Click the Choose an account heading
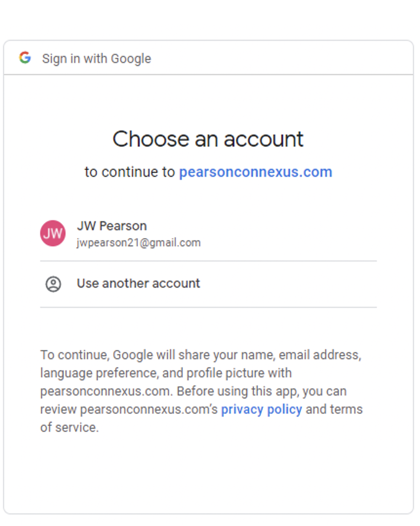This screenshot has height=526, width=420. coord(208,139)
